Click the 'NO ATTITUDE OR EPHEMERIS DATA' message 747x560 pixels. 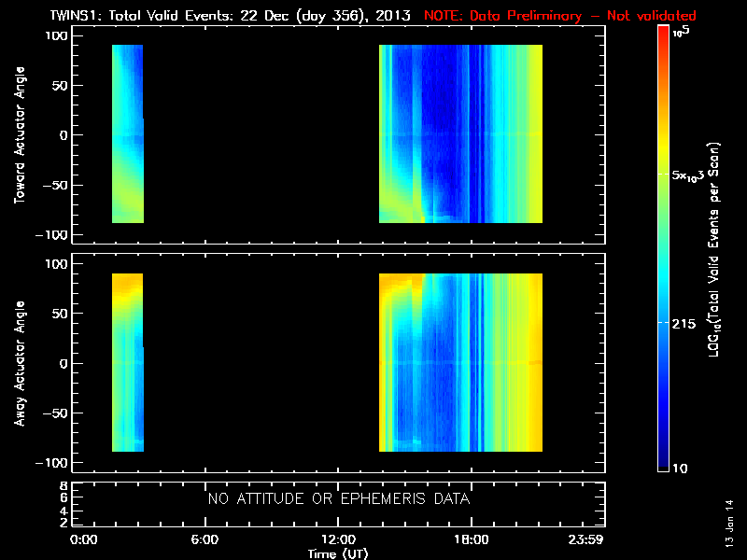[x=338, y=499]
